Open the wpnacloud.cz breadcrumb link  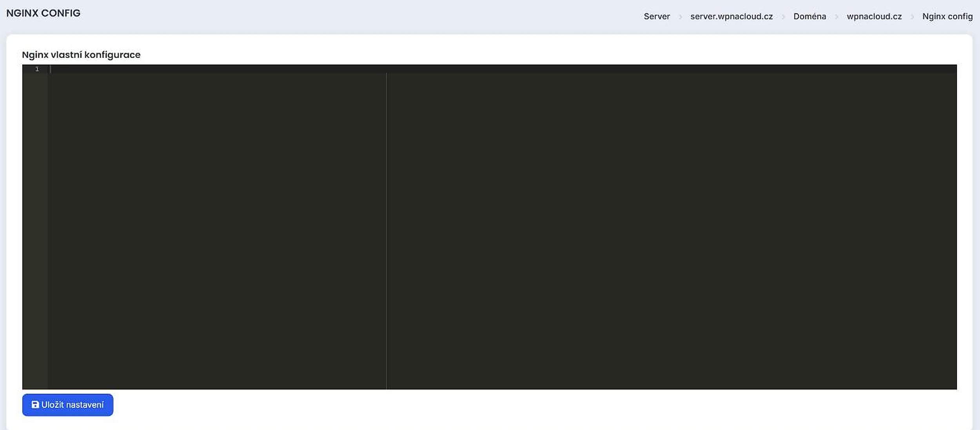(874, 16)
